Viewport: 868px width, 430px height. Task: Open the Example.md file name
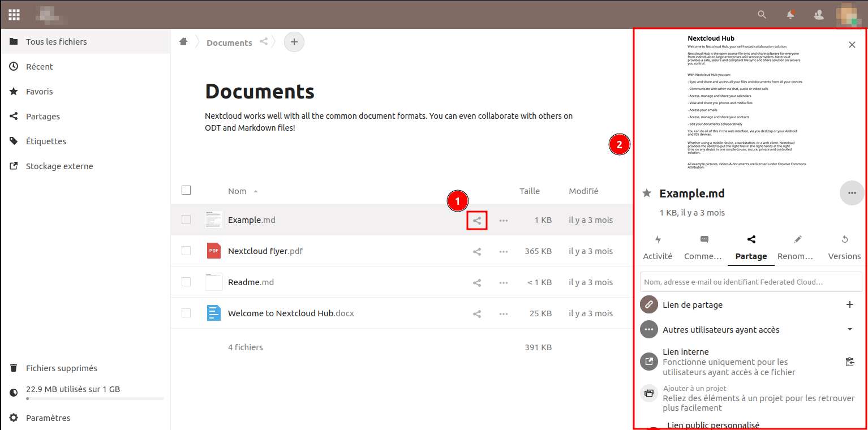click(252, 220)
